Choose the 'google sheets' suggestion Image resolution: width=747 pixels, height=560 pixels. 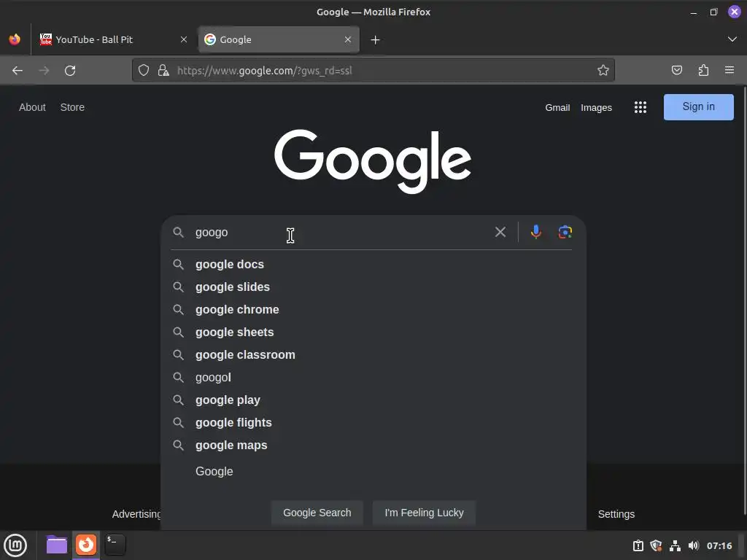373,332
